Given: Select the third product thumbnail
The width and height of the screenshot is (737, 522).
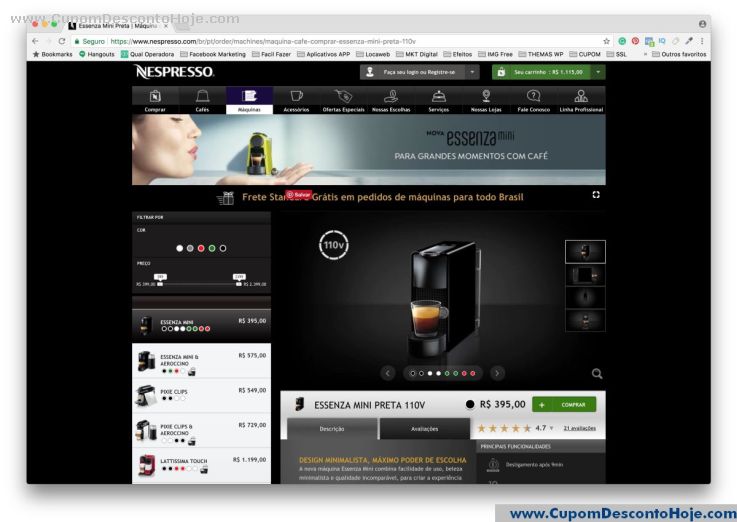Looking at the screenshot, I should [x=585, y=297].
